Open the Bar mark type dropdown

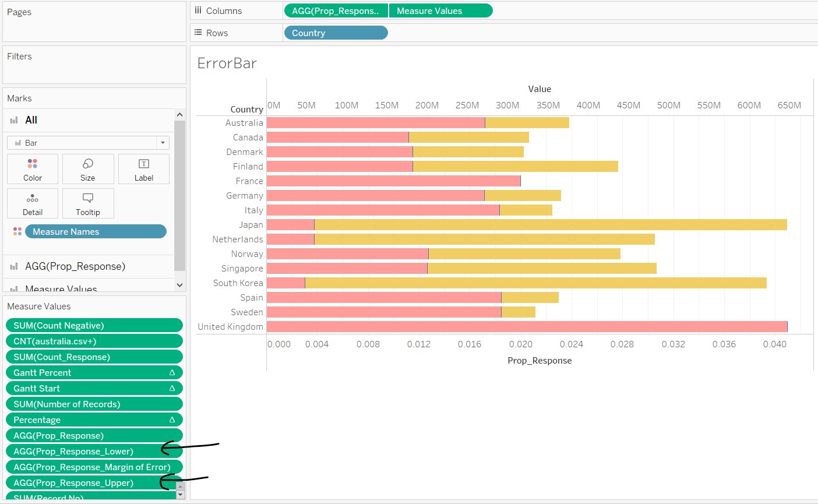point(88,143)
